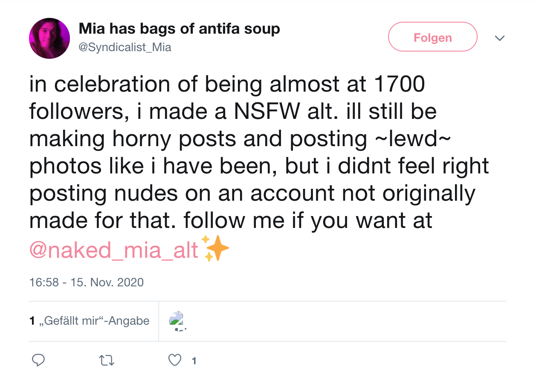Retweet this post using the retweet icon

(107, 360)
